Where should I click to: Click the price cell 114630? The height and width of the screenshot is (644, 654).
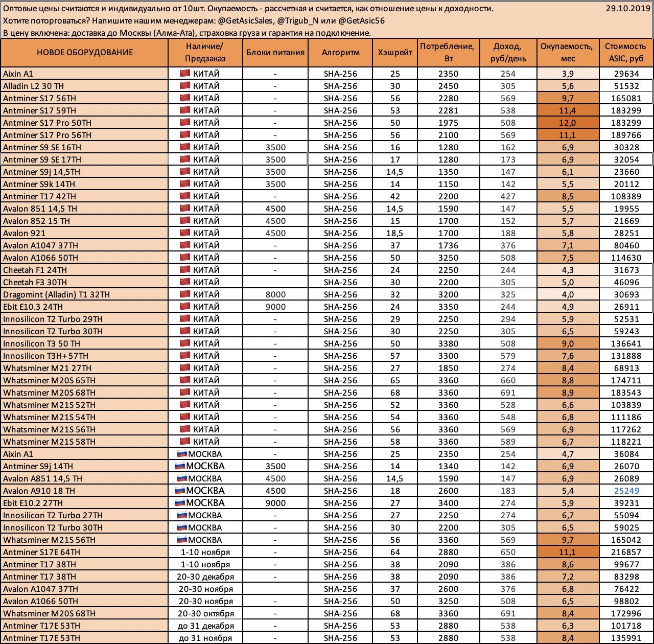(625, 258)
